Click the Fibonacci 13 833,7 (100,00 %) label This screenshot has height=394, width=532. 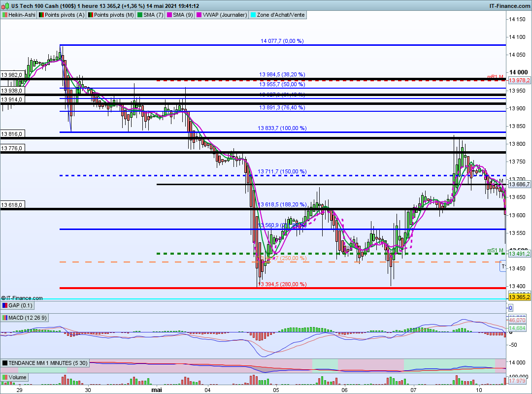pos(282,128)
